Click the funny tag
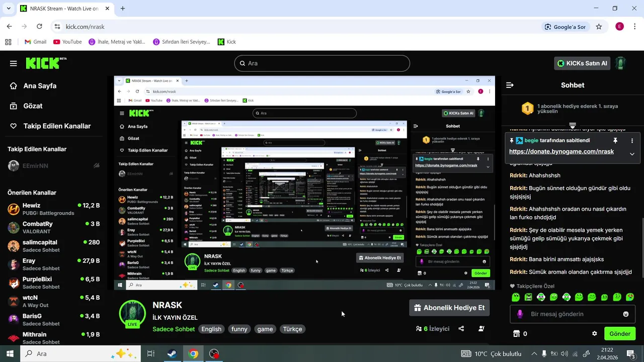644x362 pixels. pyautogui.click(x=239, y=329)
